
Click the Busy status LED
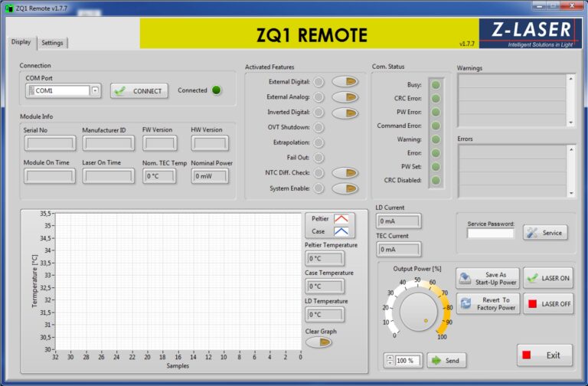(x=436, y=85)
